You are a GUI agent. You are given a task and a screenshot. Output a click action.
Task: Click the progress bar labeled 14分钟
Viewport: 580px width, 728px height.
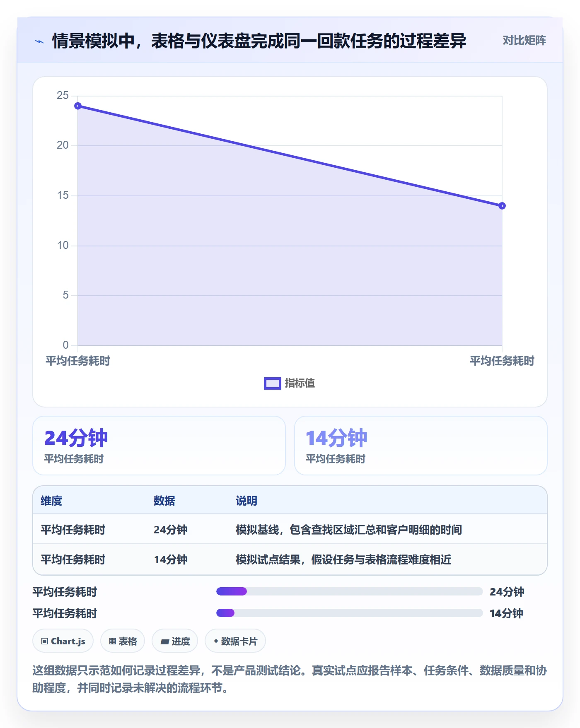coord(350,613)
